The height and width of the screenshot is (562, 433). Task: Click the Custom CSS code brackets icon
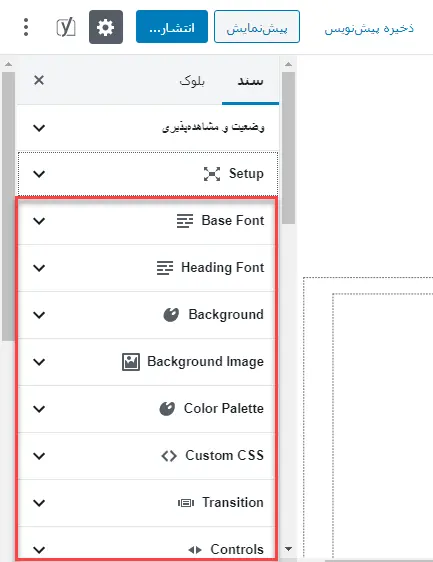[x=169, y=456]
